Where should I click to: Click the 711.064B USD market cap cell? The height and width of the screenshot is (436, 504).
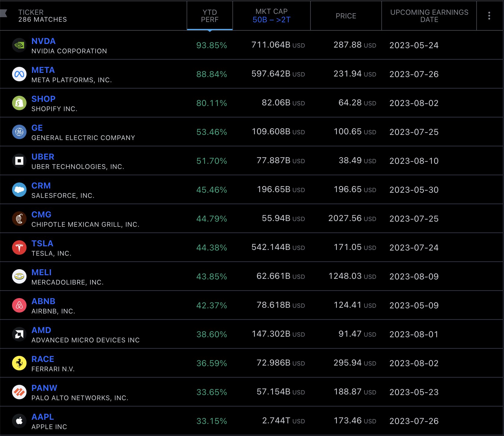pos(278,45)
